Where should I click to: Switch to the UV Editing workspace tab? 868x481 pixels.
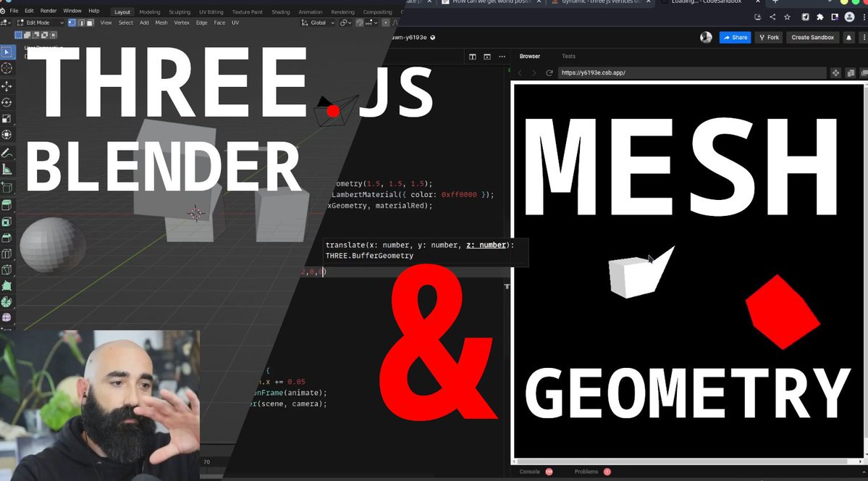tap(211, 12)
